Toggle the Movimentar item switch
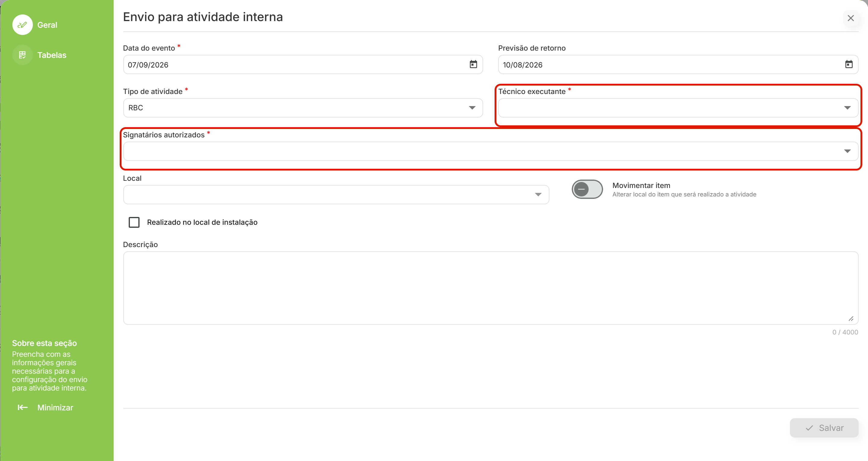Viewport: 868px width, 461px height. [587, 190]
